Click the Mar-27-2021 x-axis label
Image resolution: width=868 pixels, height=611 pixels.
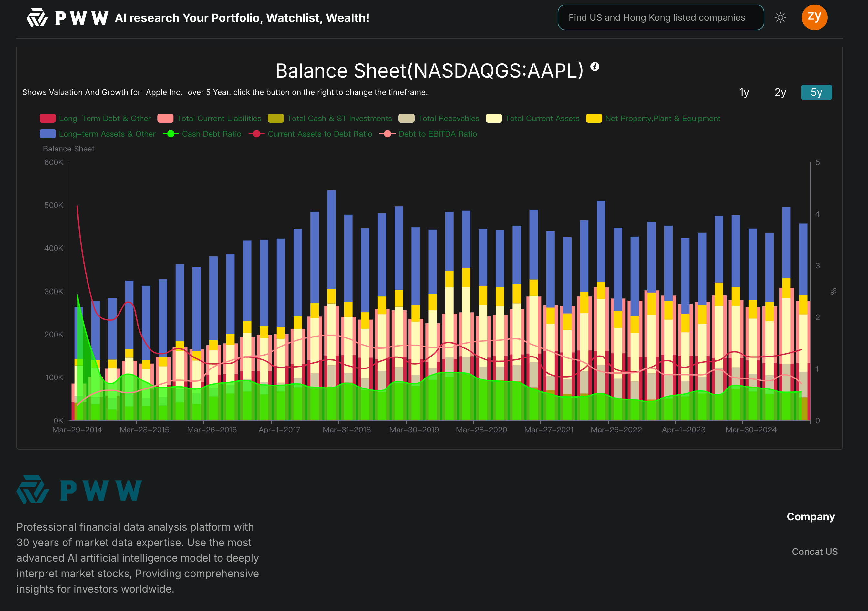click(549, 430)
